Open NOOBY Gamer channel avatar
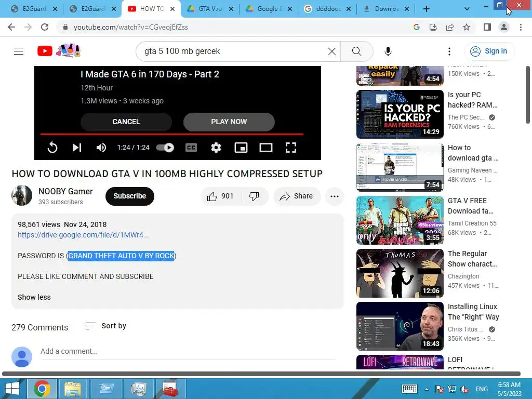This screenshot has width=532, height=399. (22, 195)
